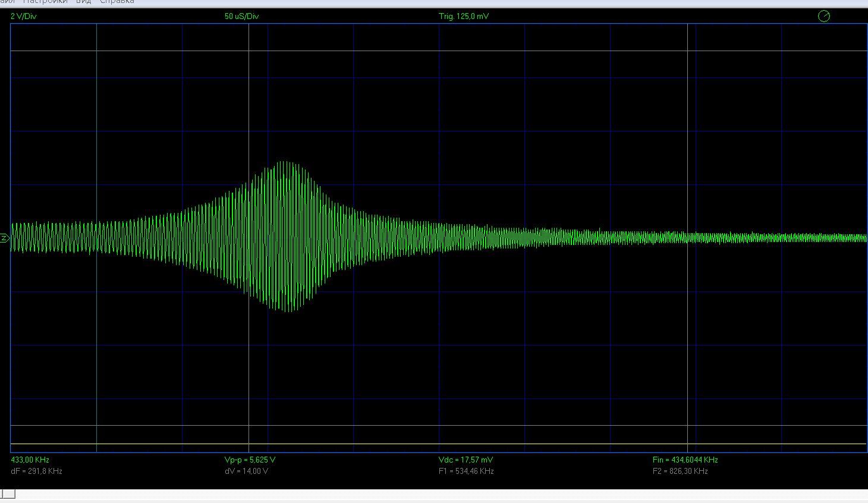The height and width of the screenshot is (503, 868).
Task: Click the Vp-p = 5,625 V readout
Action: point(250,460)
